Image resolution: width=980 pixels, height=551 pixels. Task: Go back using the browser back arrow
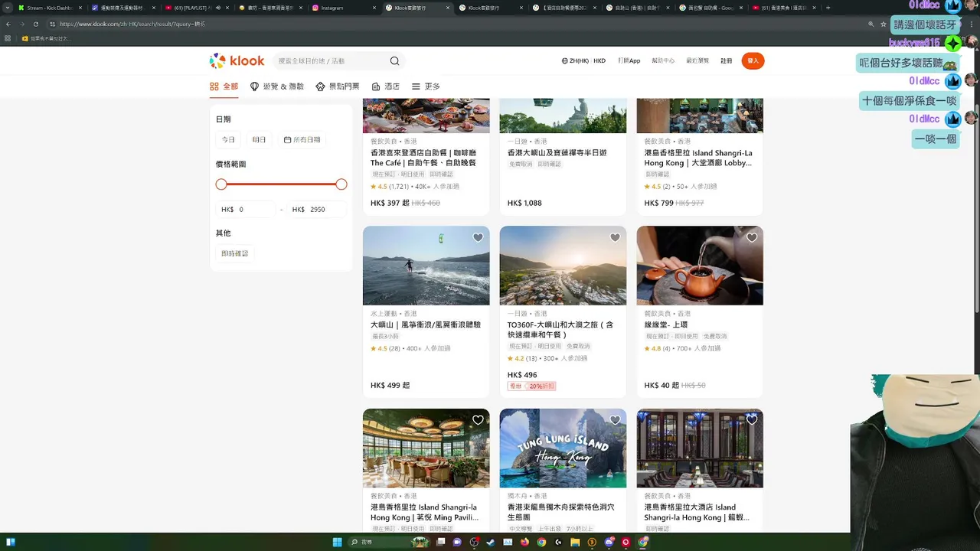8,24
